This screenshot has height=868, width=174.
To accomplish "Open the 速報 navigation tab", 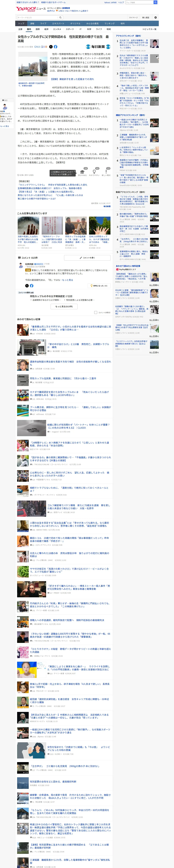I will [32, 24].
